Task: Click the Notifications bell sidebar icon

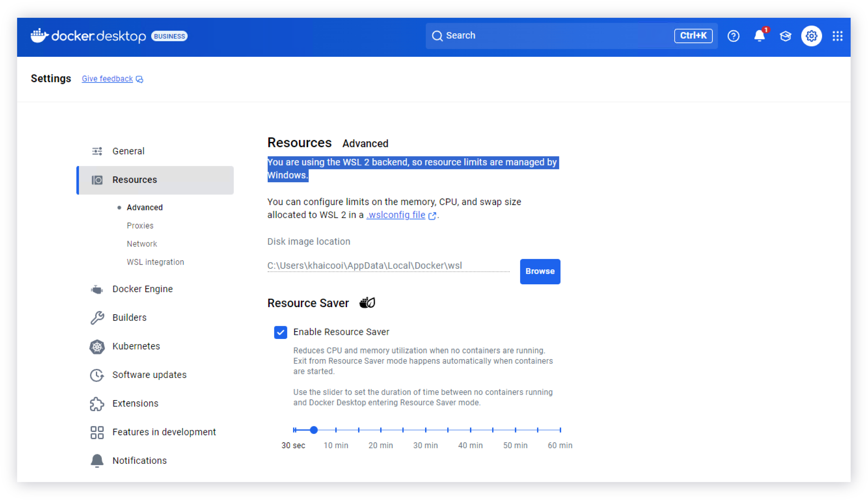Action: point(97,460)
